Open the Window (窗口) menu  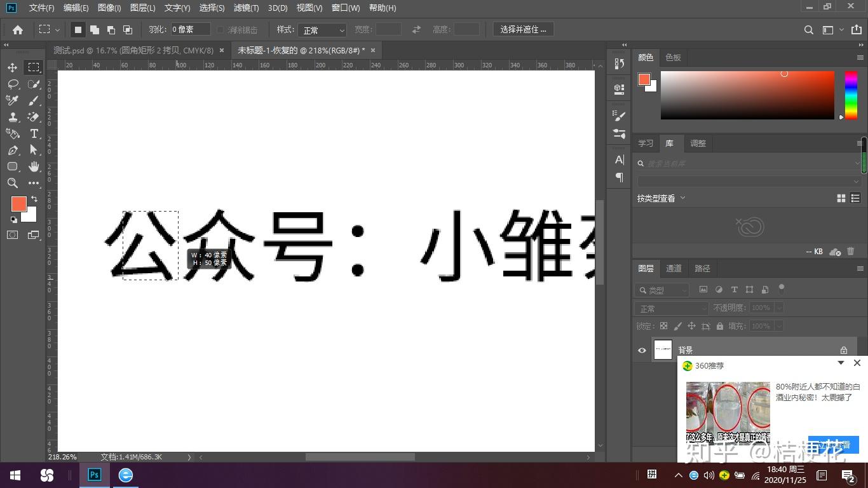pos(346,8)
